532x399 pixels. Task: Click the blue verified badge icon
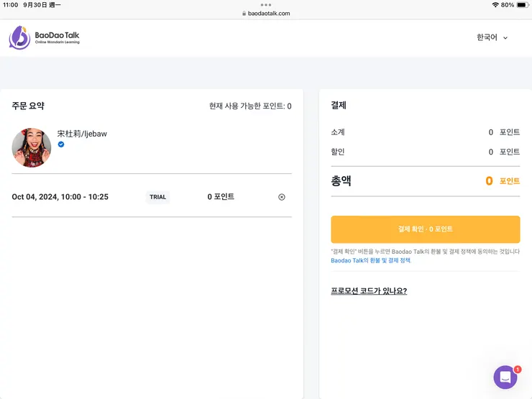tap(61, 145)
